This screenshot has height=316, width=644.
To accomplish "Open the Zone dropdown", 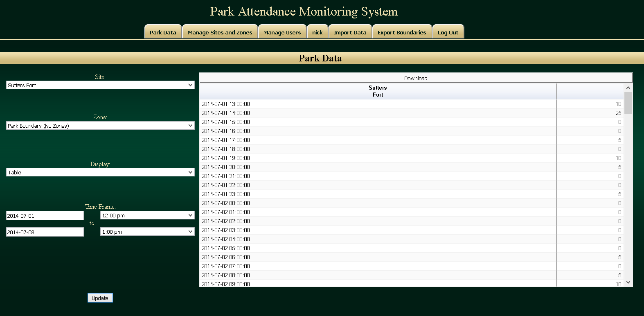I will point(100,126).
